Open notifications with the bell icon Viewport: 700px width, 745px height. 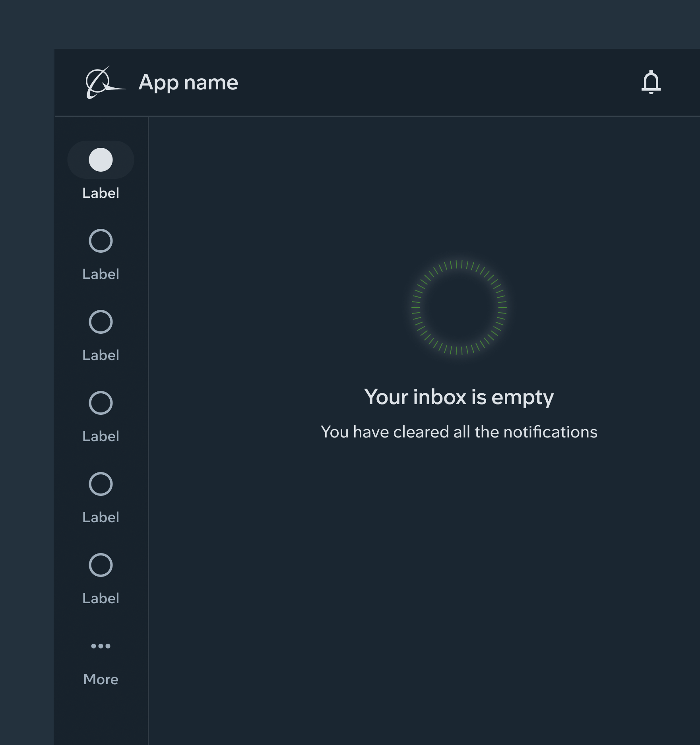click(x=651, y=82)
